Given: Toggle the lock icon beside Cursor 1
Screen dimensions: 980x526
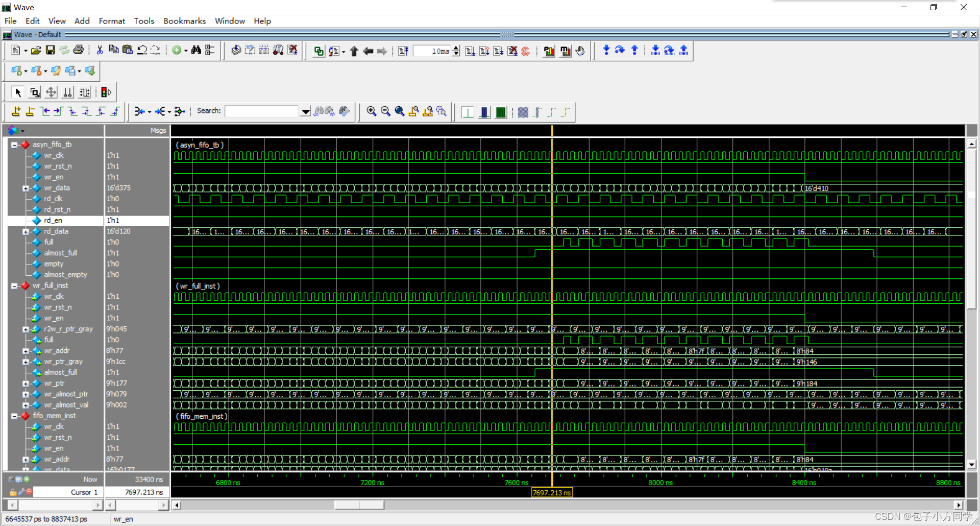Looking at the screenshot, I should (13, 492).
